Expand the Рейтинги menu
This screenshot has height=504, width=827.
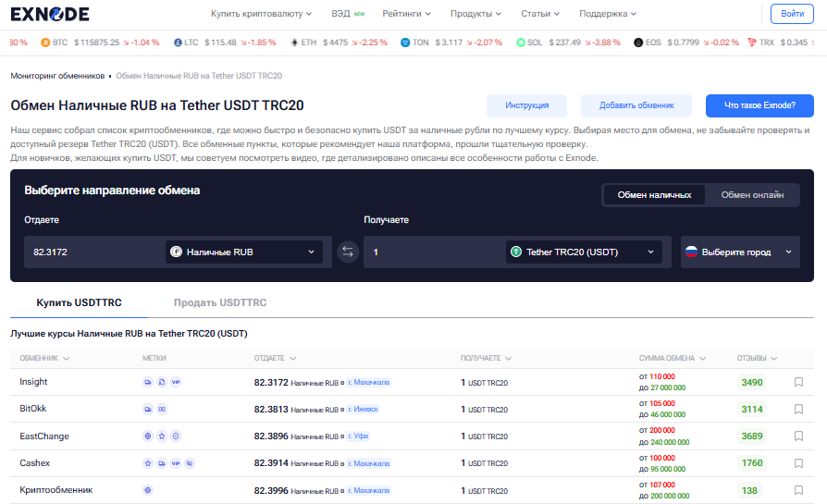407,14
